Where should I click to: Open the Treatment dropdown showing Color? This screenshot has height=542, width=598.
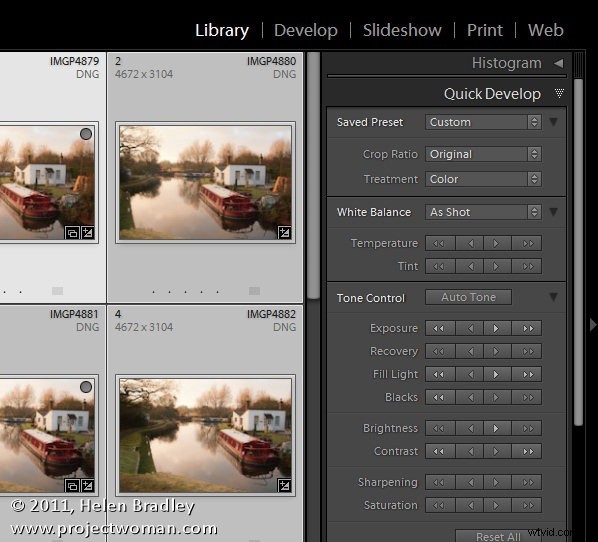point(483,179)
